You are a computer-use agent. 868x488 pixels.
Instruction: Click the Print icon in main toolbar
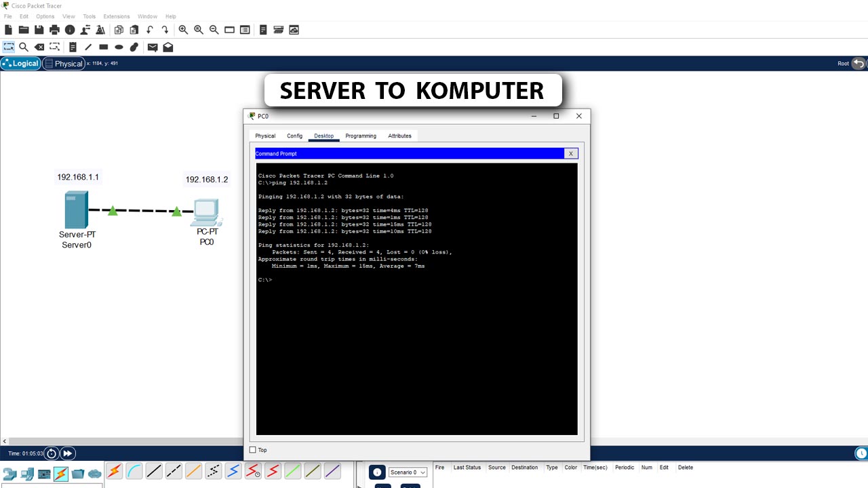54,30
